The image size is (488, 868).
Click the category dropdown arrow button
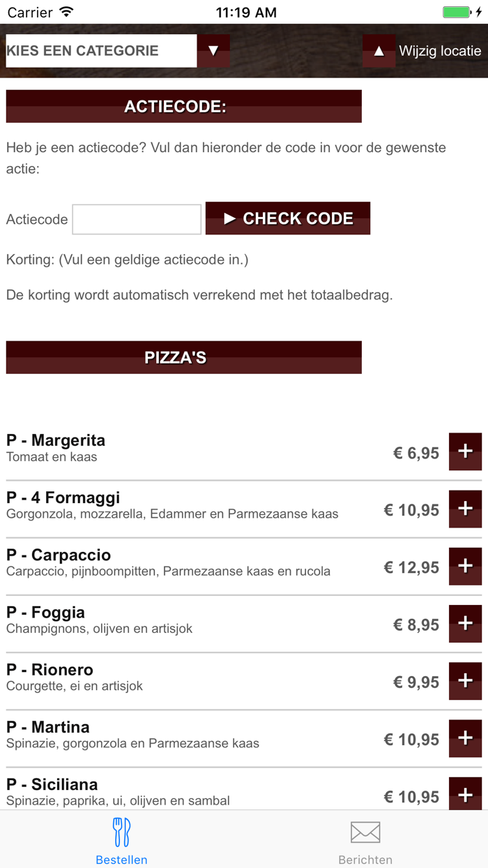point(213,50)
